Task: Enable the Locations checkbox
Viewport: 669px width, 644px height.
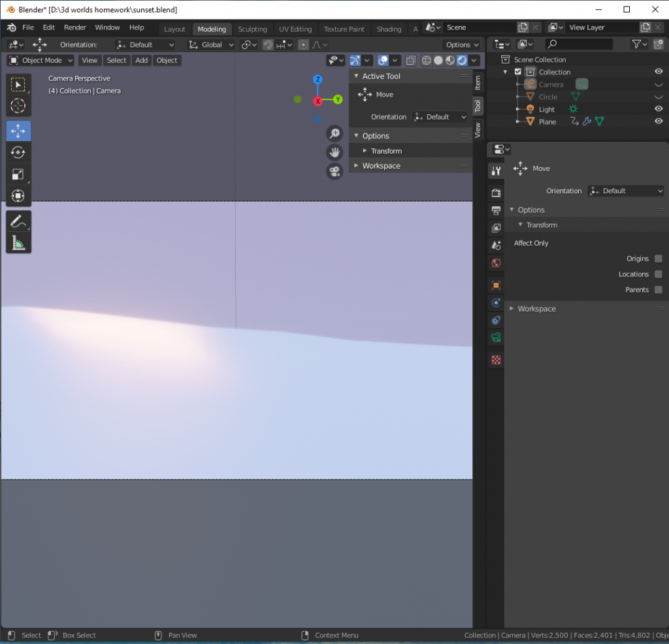Action: pyautogui.click(x=658, y=274)
